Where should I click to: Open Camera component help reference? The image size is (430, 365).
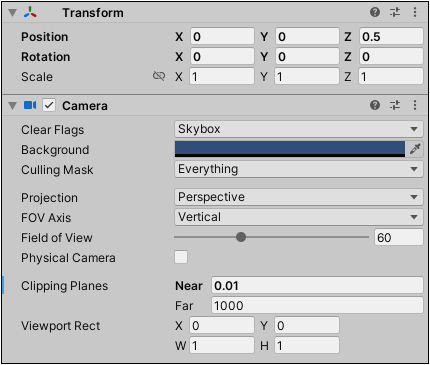375,105
